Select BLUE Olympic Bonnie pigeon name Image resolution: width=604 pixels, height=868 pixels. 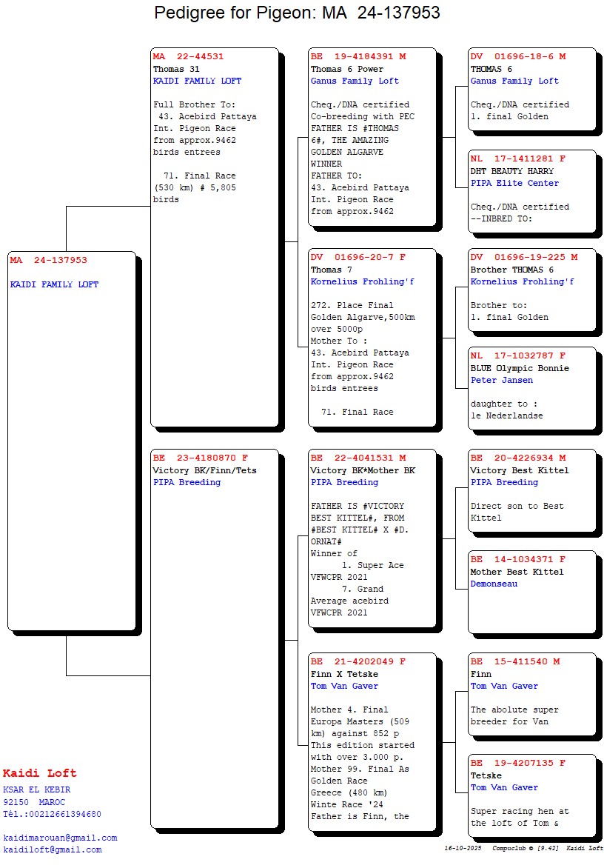(x=520, y=368)
